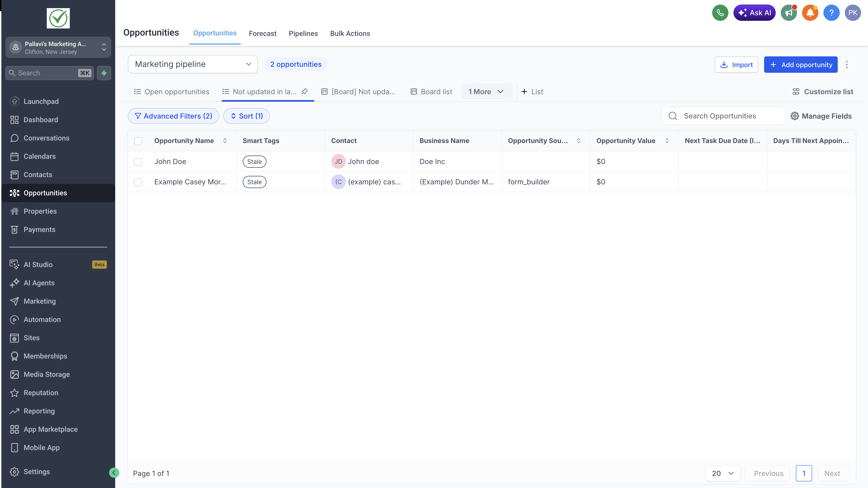Toggle the select-all header checkbox

tap(138, 141)
